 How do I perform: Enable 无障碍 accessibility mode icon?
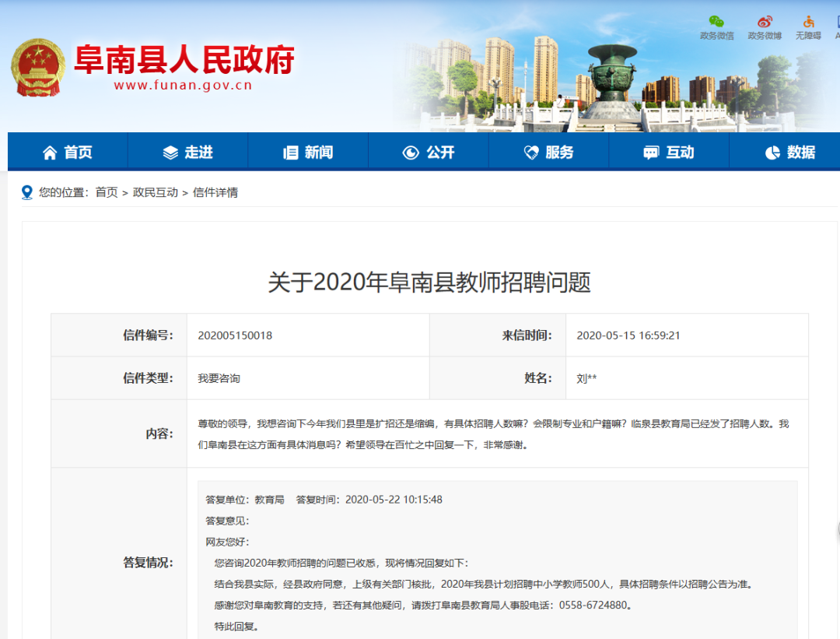coord(808,22)
